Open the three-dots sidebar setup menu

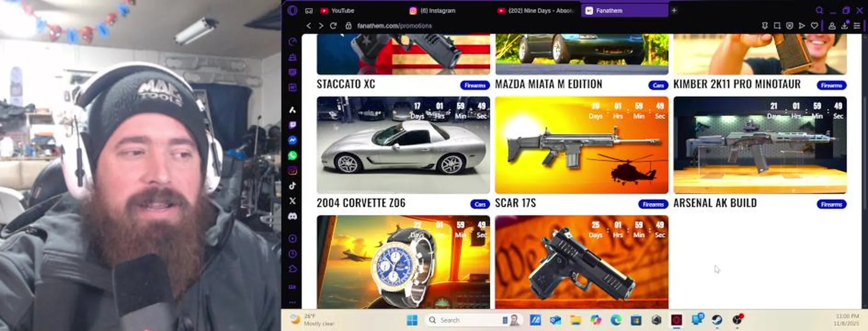click(292, 302)
